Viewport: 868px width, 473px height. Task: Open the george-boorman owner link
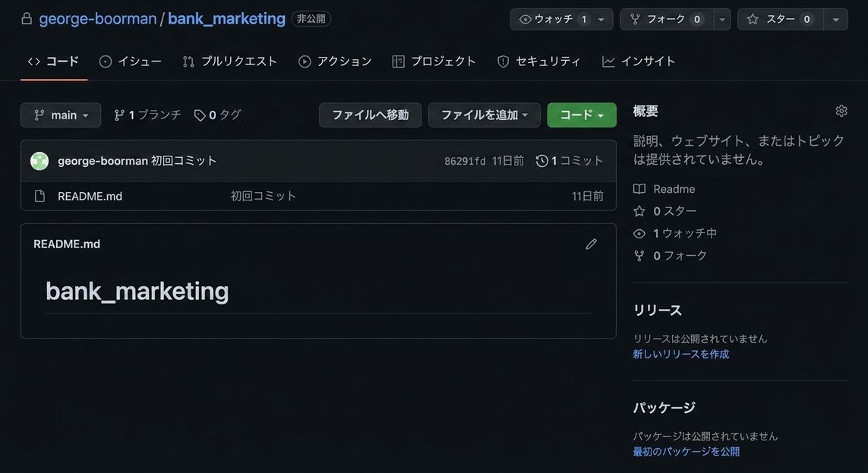pyautogui.click(x=97, y=19)
